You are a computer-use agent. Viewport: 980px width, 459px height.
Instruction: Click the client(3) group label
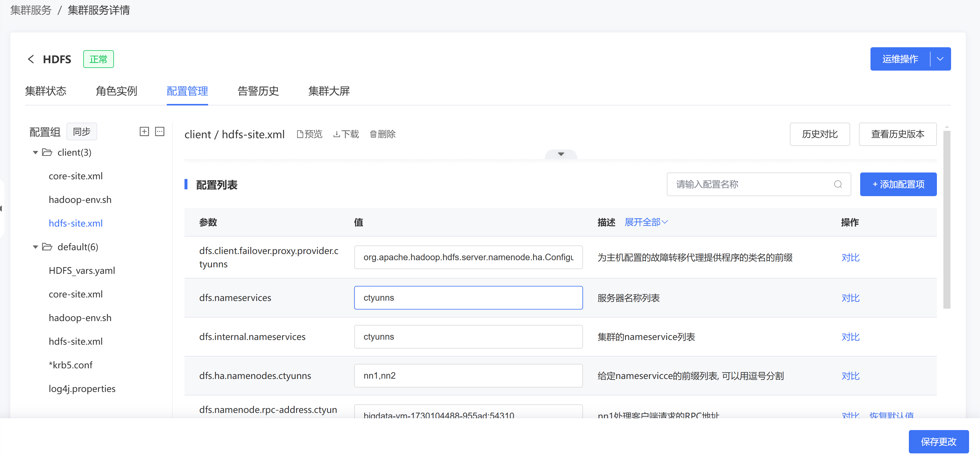[74, 152]
